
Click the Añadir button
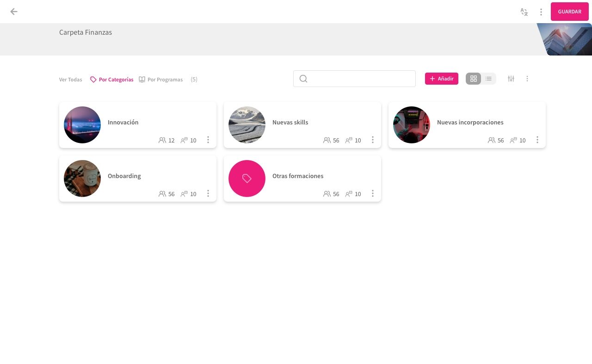(x=441, y=79)
